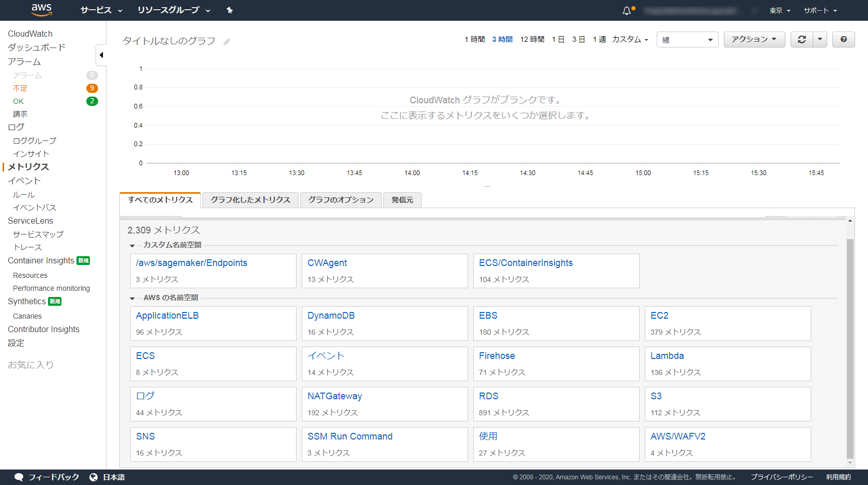Click the globe language icon in footer

tap(94, 477)
